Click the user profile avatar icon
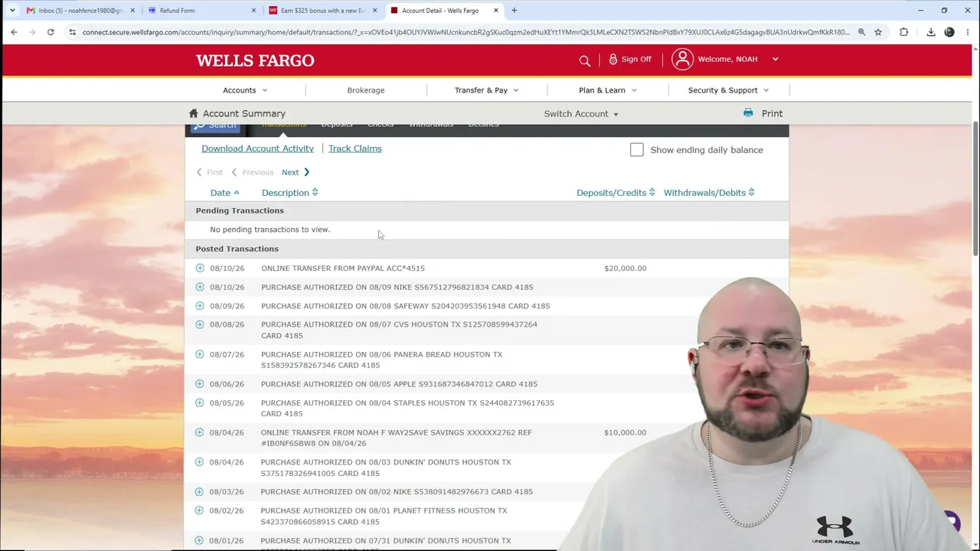 click(682, 59)
